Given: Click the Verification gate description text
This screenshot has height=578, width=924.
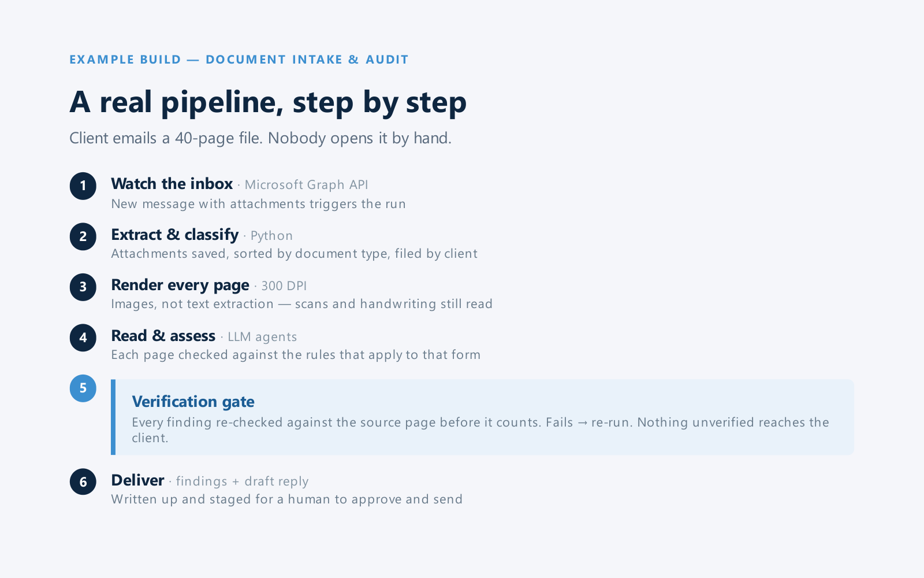Looking at the screenshot, I should [x=480, y=430].
